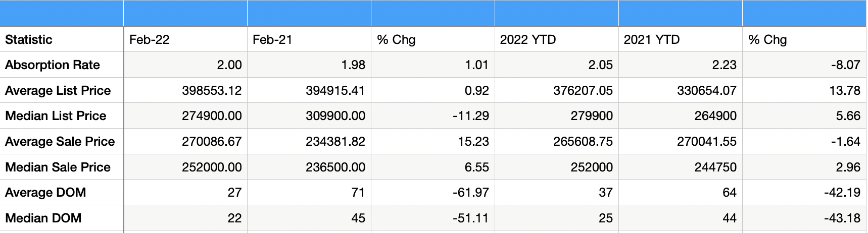Click the blue header cell above Statistic
The height and width of the screenshot is (233, 868).
(x=62, y=14)
